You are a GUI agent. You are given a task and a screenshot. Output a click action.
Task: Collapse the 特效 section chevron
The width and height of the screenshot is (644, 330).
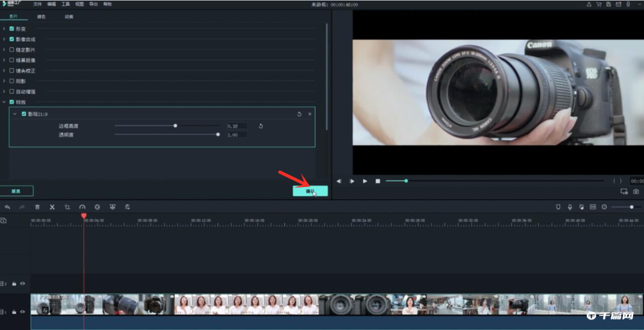4,102
